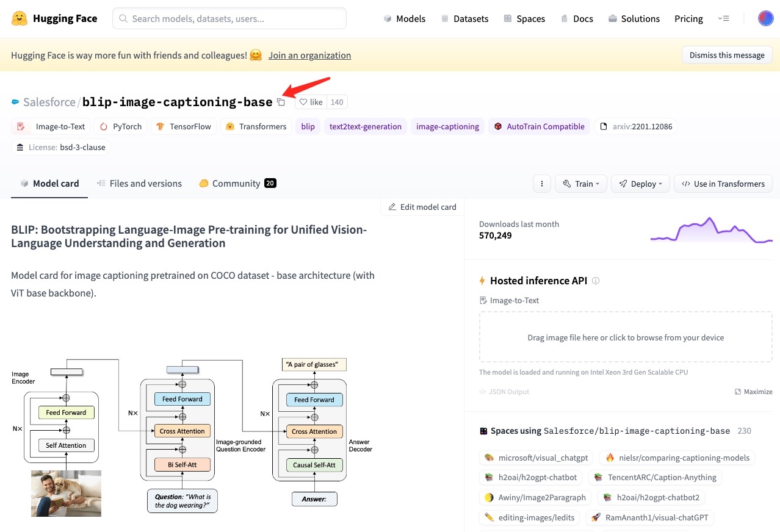Open the three-dot more options menu
Image resolution: width=780 pixels, height=532 pixels.
[542, 184]
